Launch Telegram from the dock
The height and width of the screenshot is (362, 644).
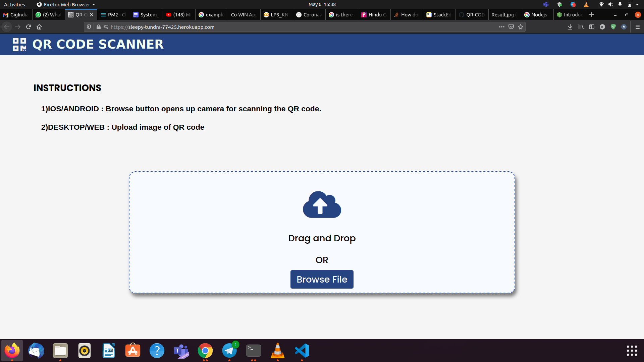click(x=229, y=351)
